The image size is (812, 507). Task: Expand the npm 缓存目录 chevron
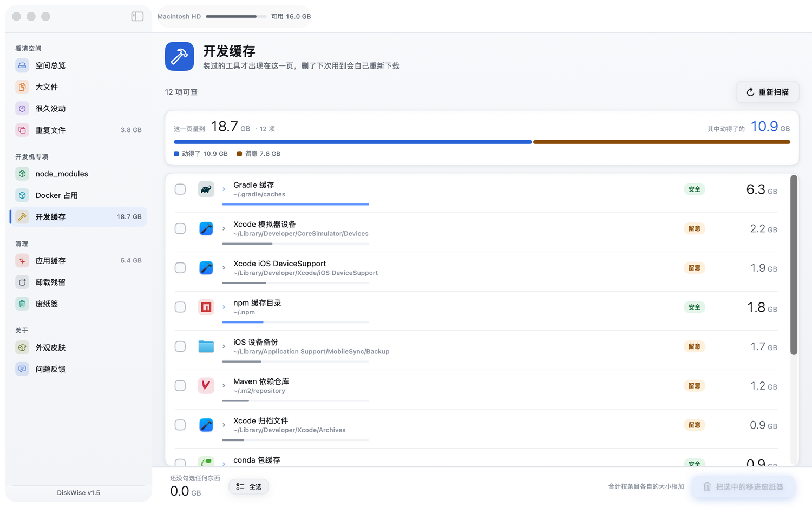click(x=224, y=307)
